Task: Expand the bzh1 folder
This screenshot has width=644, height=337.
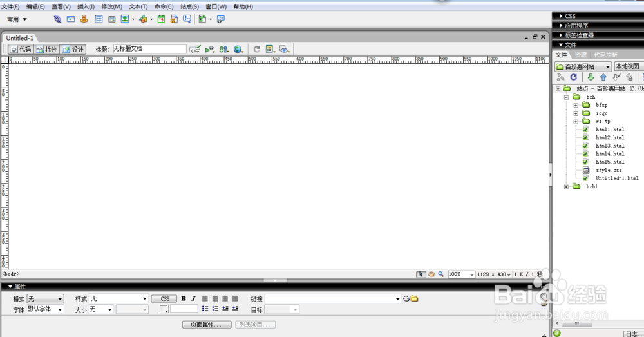Action: [x=566, y=187]
